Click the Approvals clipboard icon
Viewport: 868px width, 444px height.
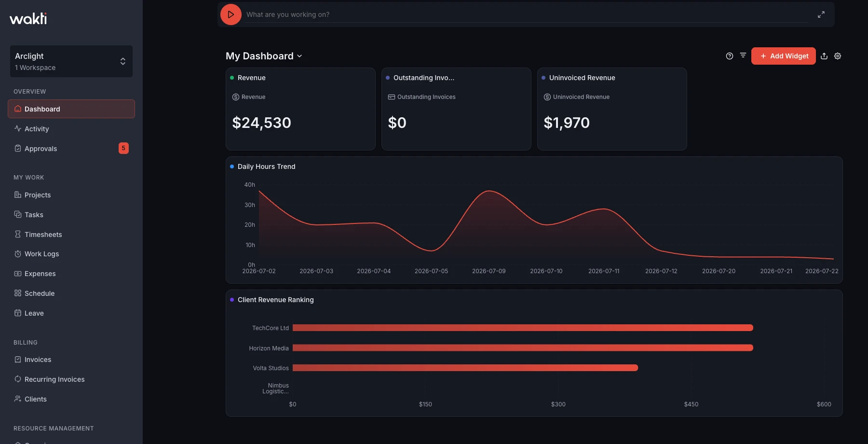(18, 148)
